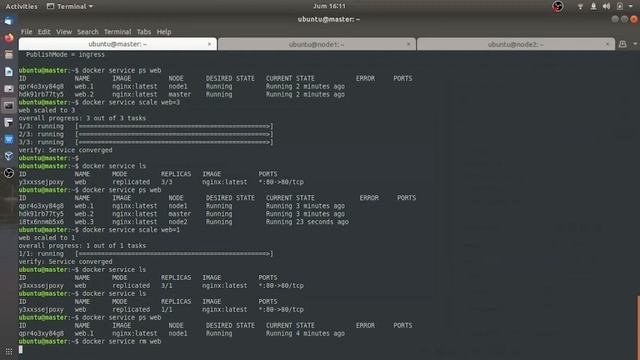Image resolution: width=640 pixels, height=360 pixels.
Task: Open the Help menu
Action: pos(164,32)
